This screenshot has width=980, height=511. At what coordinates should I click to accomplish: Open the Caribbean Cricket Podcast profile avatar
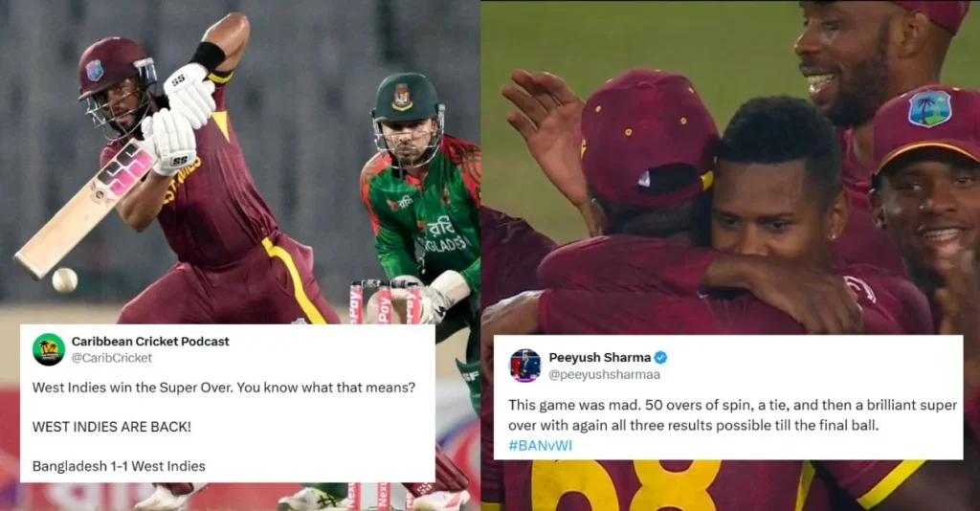[49, 349]
